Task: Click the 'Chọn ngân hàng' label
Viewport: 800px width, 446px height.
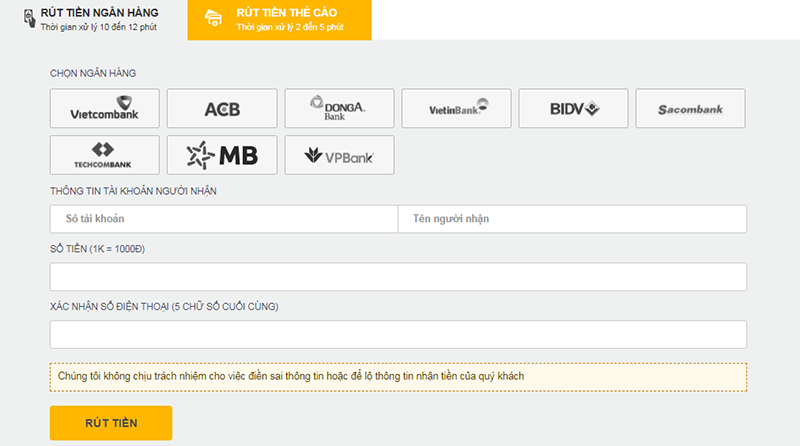Action: click(x=93, y=73)
